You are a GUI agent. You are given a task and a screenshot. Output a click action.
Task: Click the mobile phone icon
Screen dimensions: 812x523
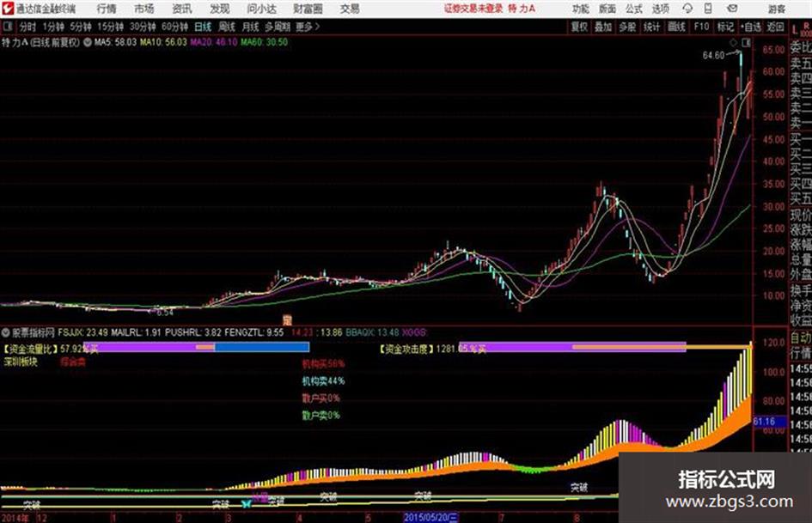708,9
